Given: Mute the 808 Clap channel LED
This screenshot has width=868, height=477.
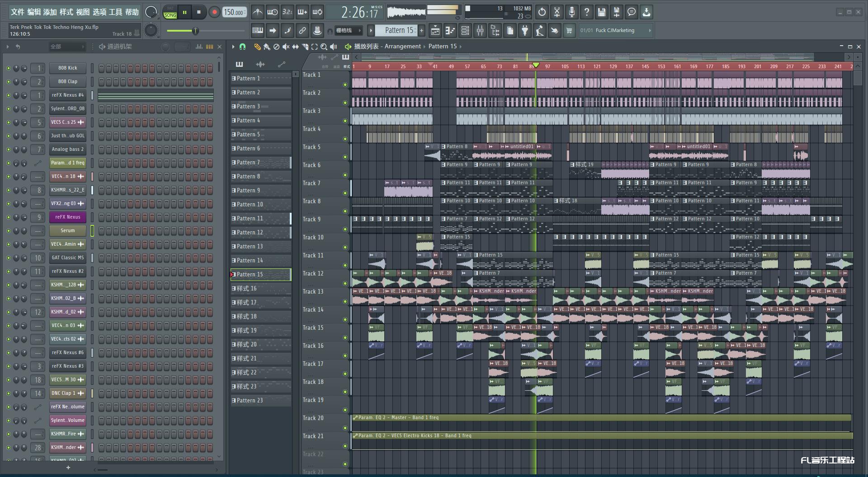Looking at the screenshot, I should click(x=8, y=82).
